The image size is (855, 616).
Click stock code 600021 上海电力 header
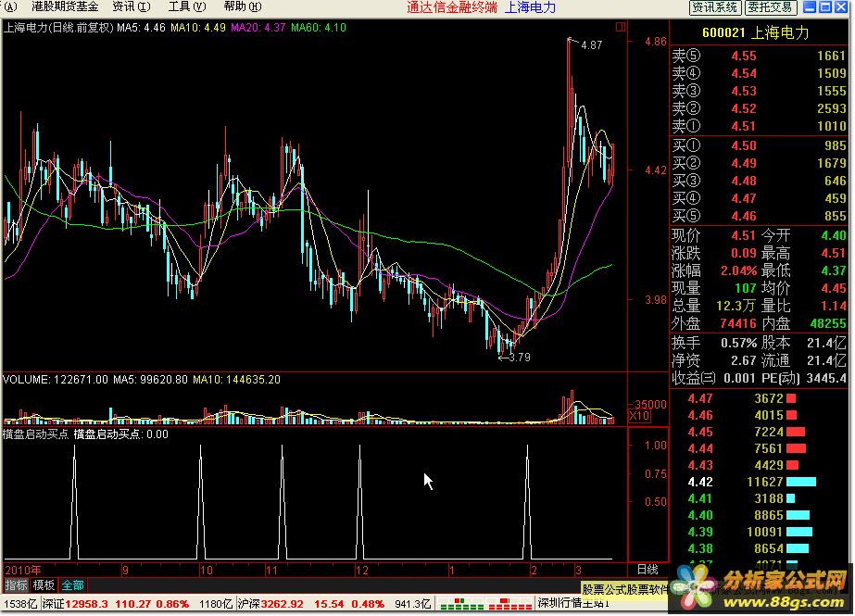(755, 32)
